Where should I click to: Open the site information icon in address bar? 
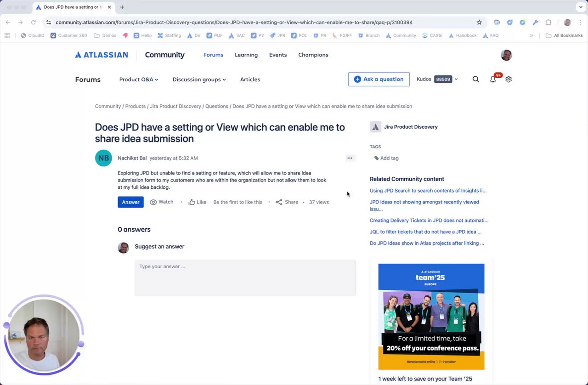48,22
